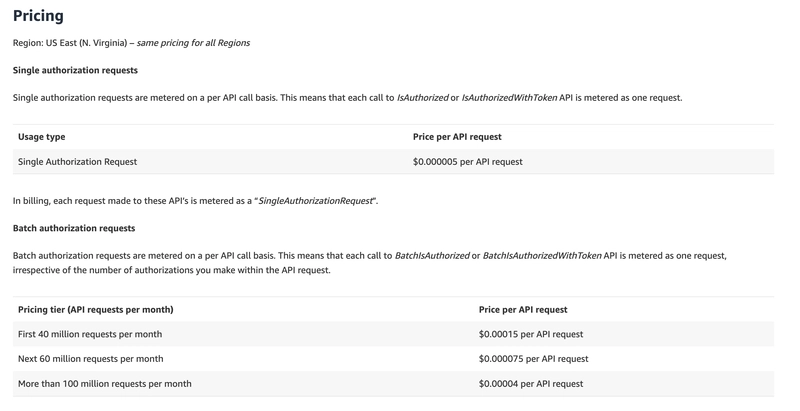Select the First 40 million requests row
Screen dimensions: 800x411
[393, 334]
